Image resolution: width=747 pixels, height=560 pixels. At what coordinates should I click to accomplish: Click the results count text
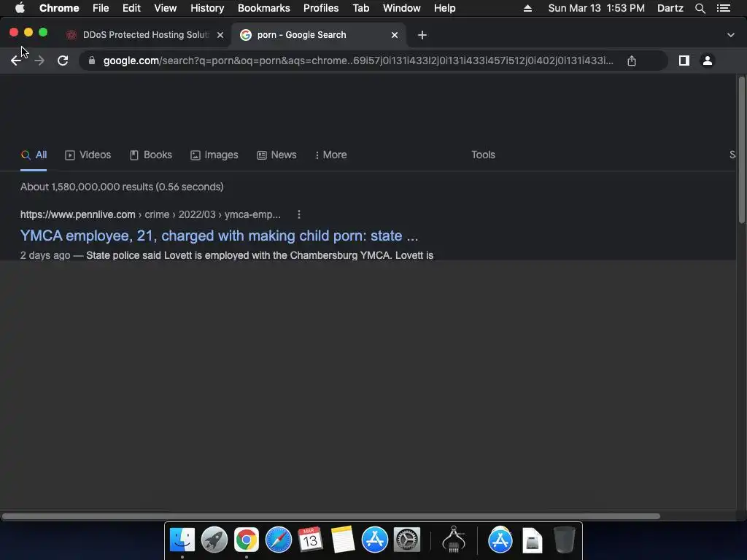(122, 187)
